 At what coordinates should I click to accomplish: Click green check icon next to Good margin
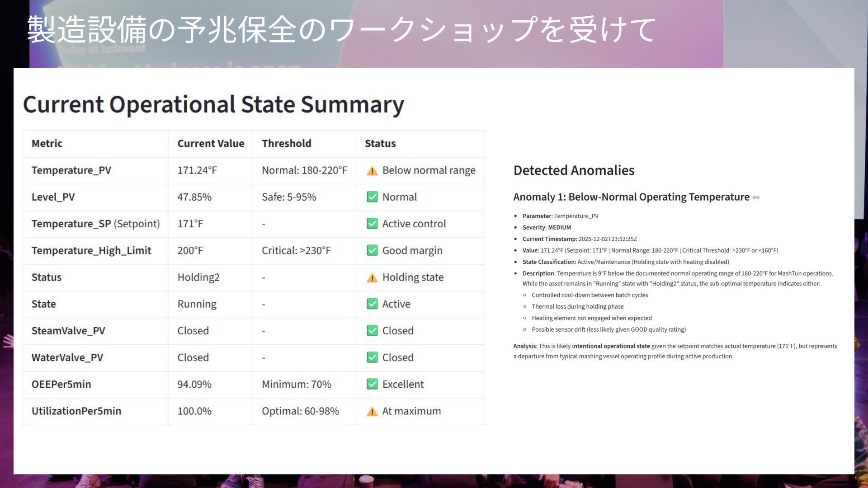click(x=372, y=250)
